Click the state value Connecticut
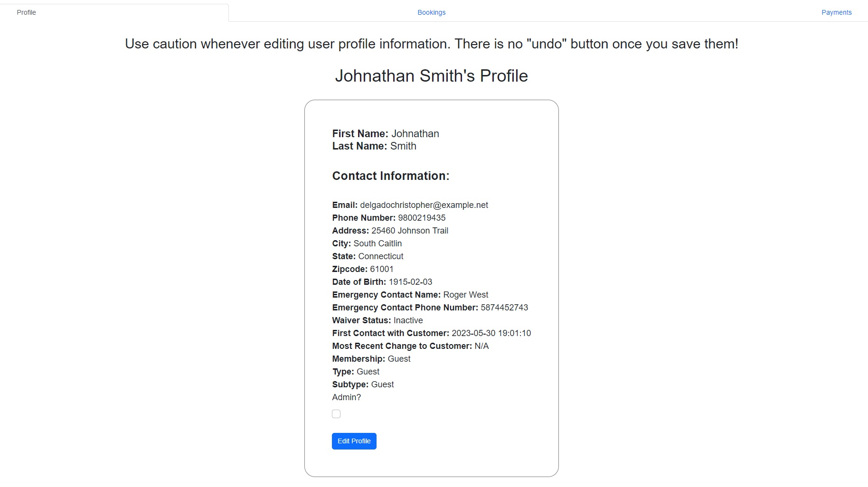Screen dimensions: 868x487 click(x=380, y=256)
